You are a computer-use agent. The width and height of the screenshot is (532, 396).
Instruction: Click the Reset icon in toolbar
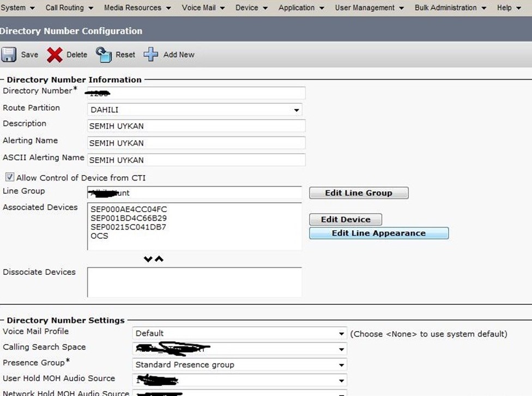104,54
